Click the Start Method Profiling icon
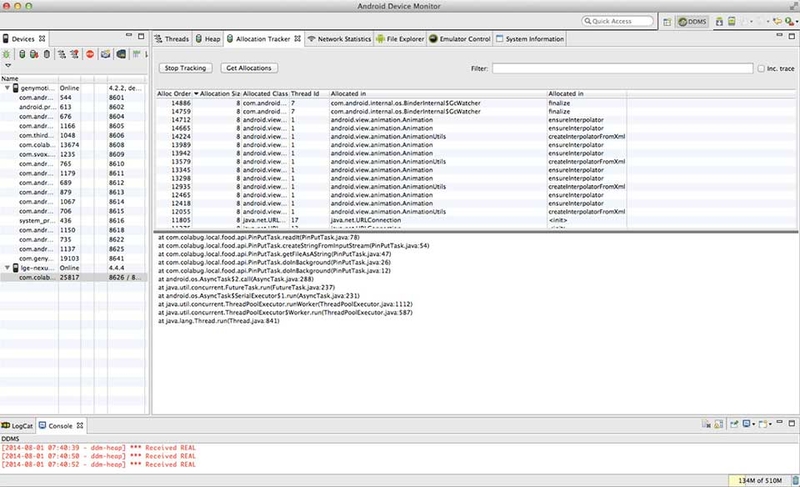This screenshot has width=800, height=487. tap(74, 54)
